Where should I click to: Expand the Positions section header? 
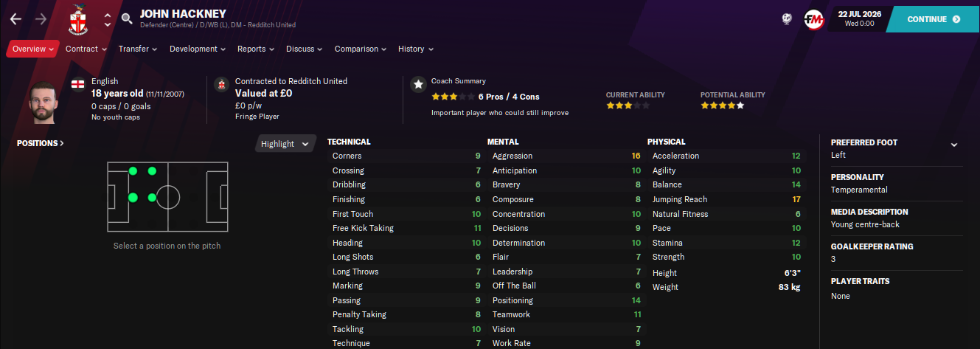point(41,143)
